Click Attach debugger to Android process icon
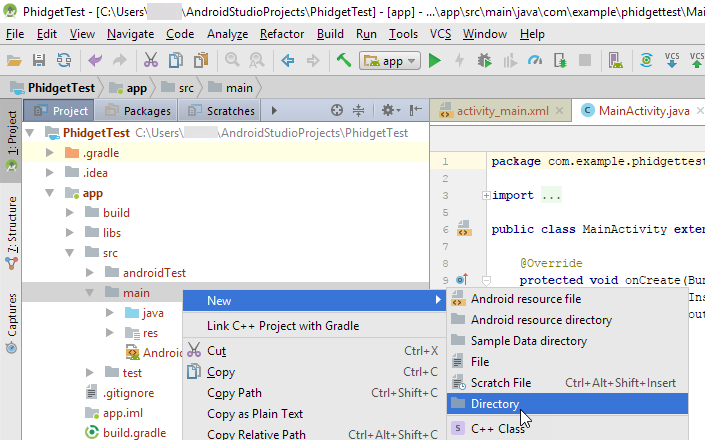The image size is (705, 440). 560,60
